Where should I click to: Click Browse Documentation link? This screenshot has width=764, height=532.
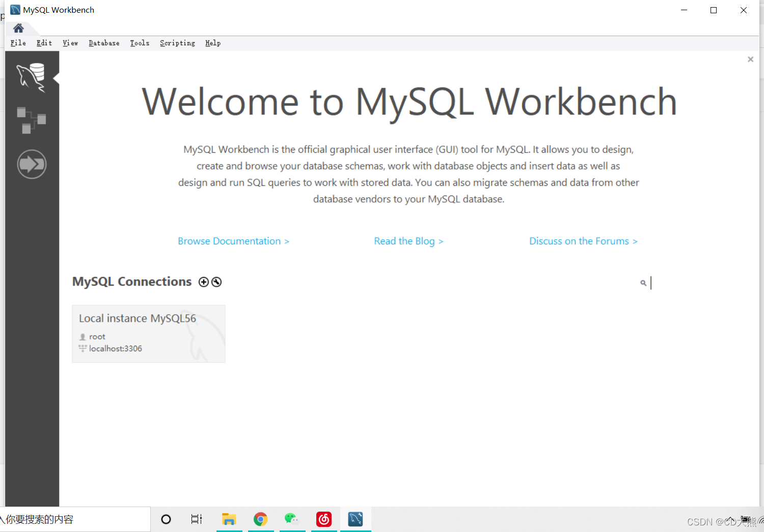[234, 241]
